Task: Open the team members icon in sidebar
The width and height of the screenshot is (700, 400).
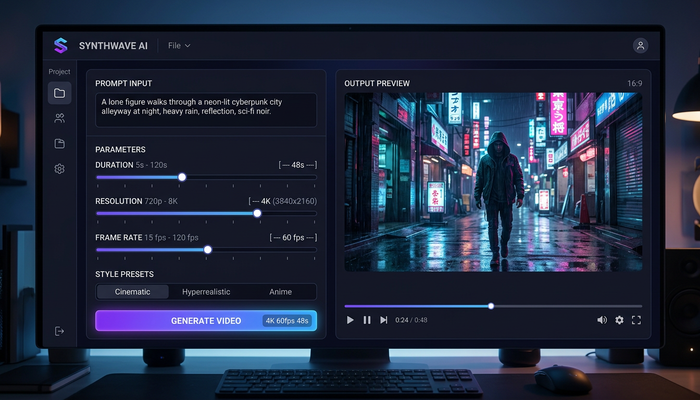Action: coord(59,118)
